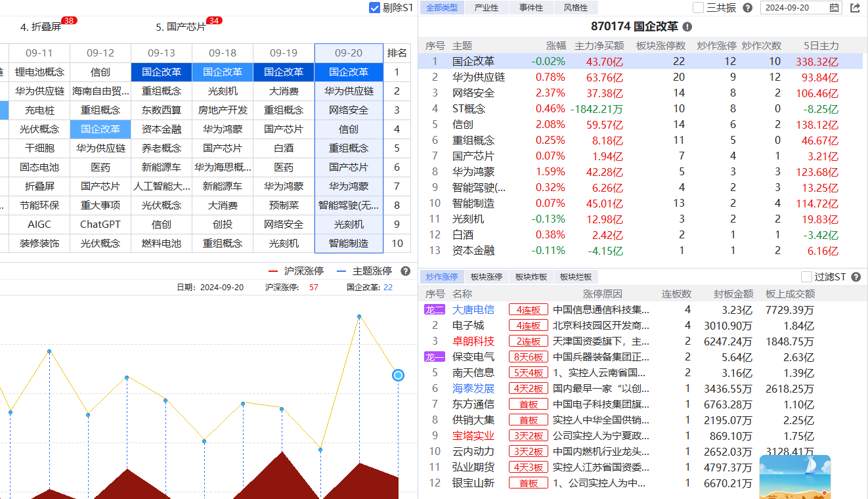
Task: Click the 龙一 badge beside 保变电气
Action: click(x=435, y=357)
